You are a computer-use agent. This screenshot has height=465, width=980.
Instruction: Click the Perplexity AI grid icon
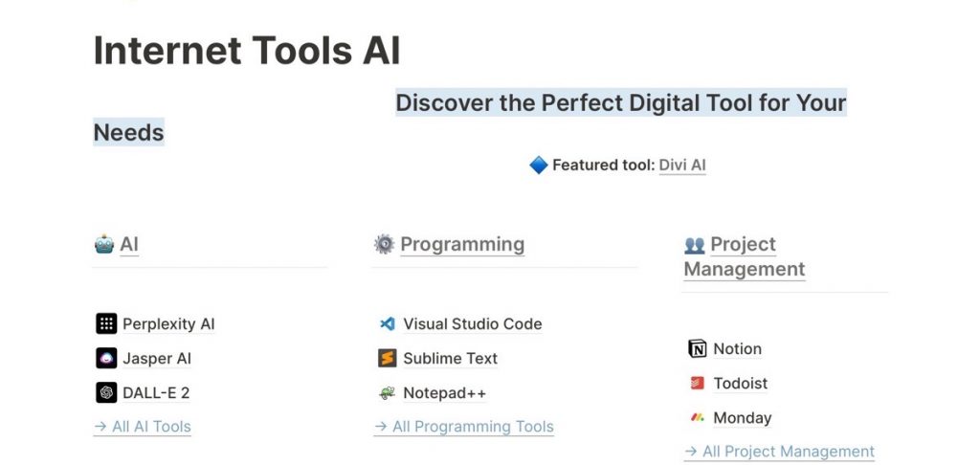[x=106, y=323]
